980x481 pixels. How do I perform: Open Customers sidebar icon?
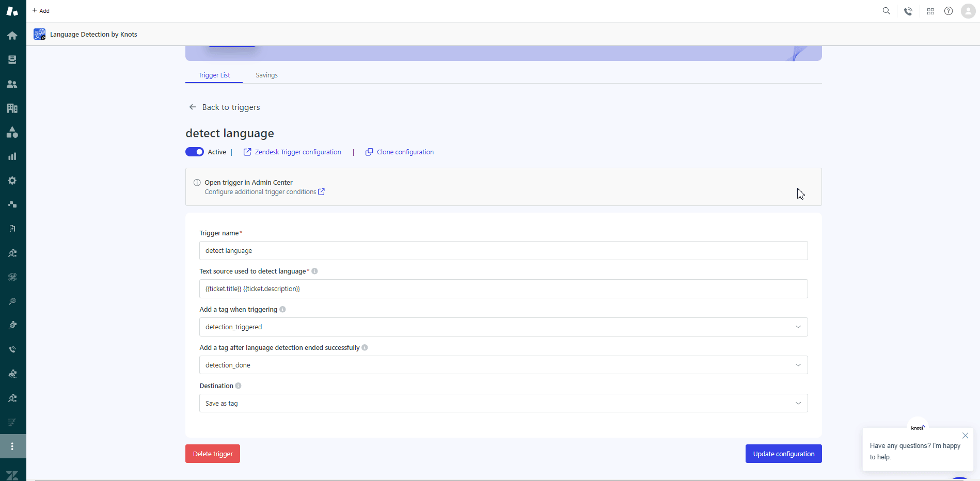(x=12, y=84)
